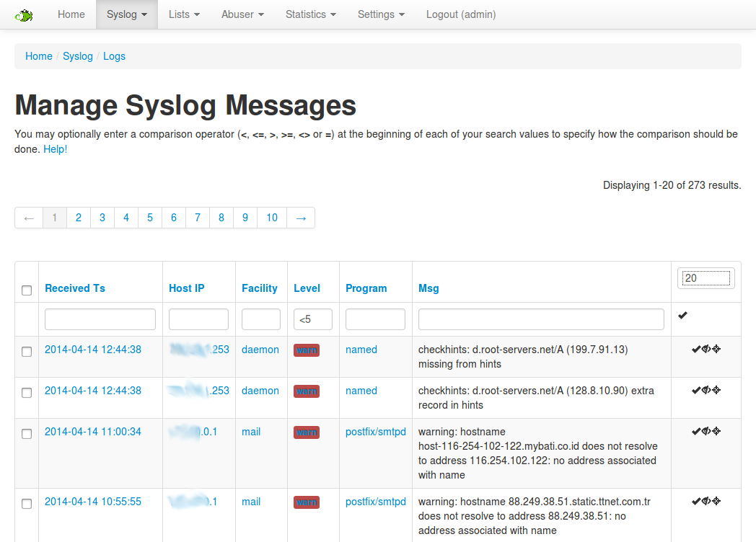This screenshot has width=756, height=542.
Task: Check the box for the 12:44:38 log entry
Action: pos(27,352)
